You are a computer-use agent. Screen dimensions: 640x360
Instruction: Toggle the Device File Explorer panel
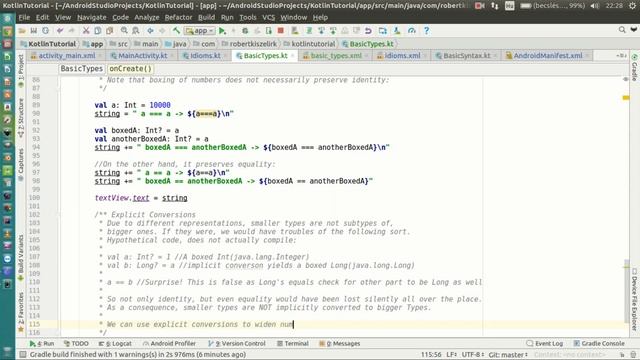point(634,299)
